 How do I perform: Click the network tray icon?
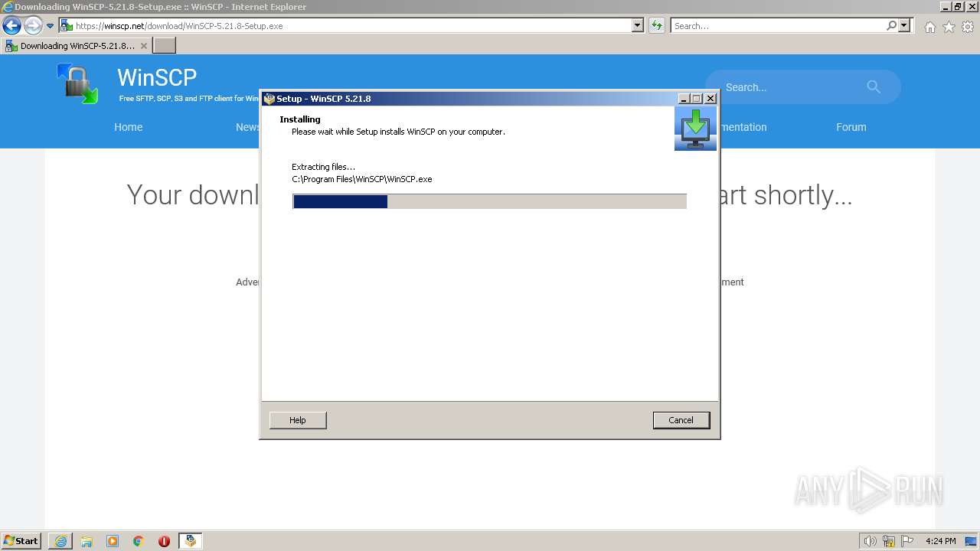tap(889, 541)
